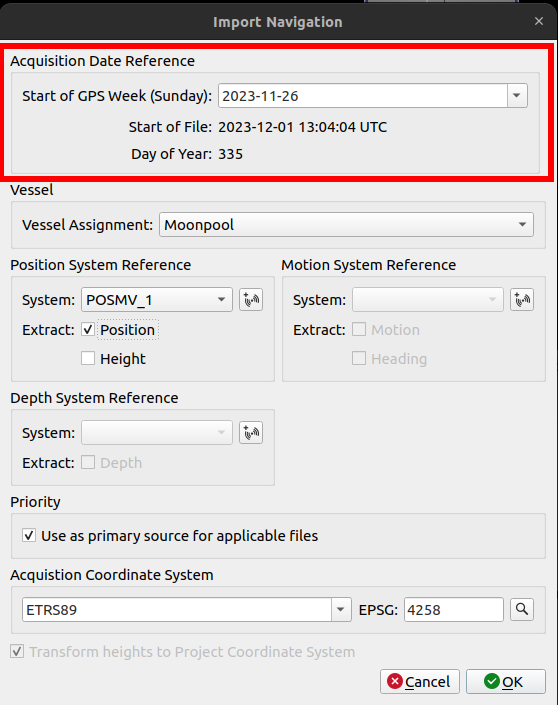Click the Motion System add-sensor icon
Screen dimensions: 558x705
click(522, 299)
